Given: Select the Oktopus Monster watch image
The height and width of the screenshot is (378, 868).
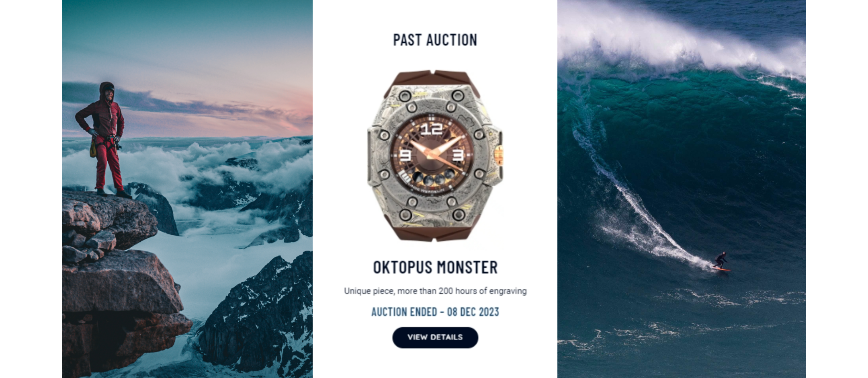Looking at the screenshot, I should (x=435, y=156).
